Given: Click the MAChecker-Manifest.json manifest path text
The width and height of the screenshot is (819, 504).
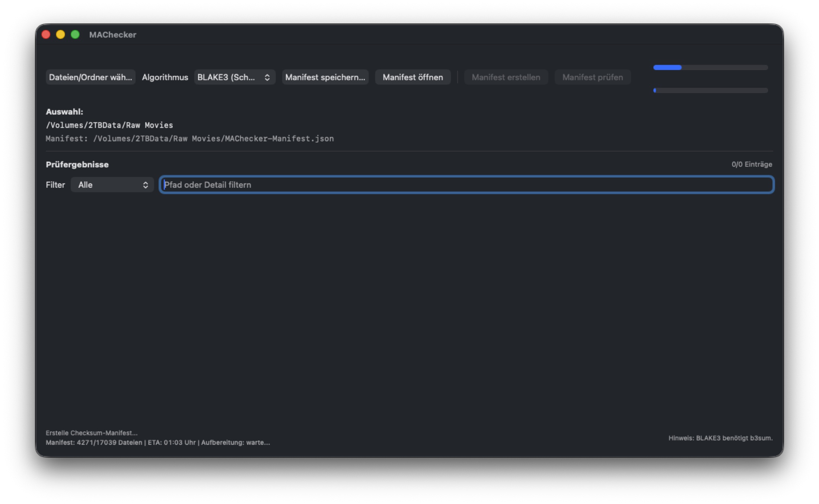Looking at the screenshot, I should tap(190, 138).
